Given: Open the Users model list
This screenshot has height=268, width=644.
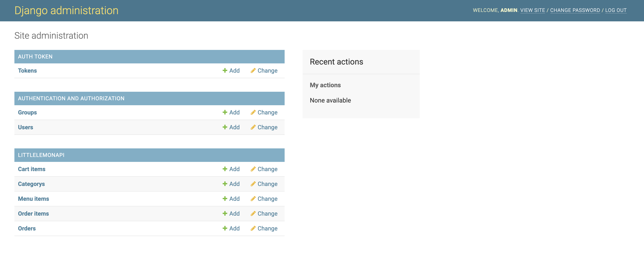Looking at the screenshot, I should pyautogui.click(x=25, y=127).
